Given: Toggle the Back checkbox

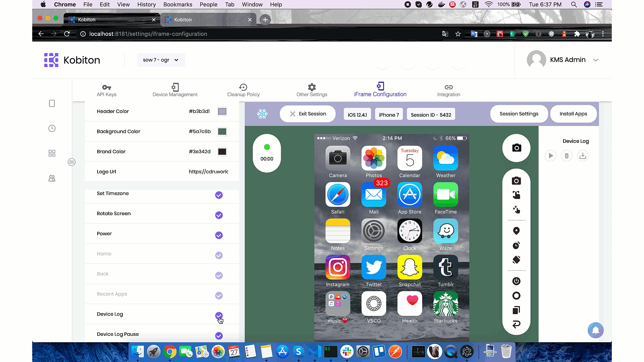Looking at the screenshot, I should [x=219, y=276].
